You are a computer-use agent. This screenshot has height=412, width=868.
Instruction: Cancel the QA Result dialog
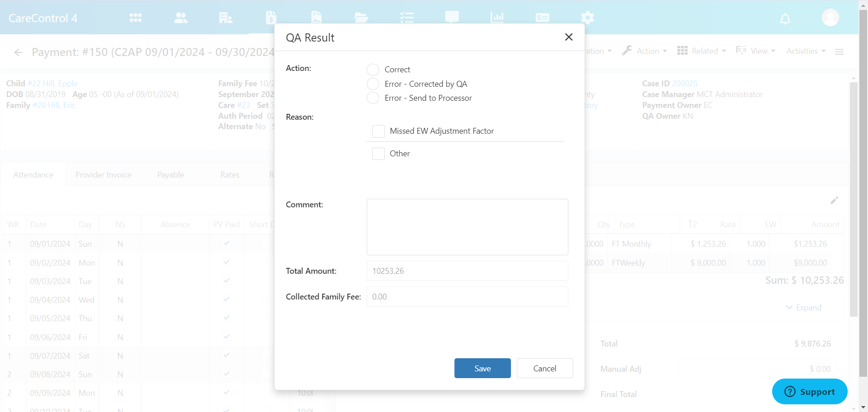pyautogui.click(x=545, y=368)
